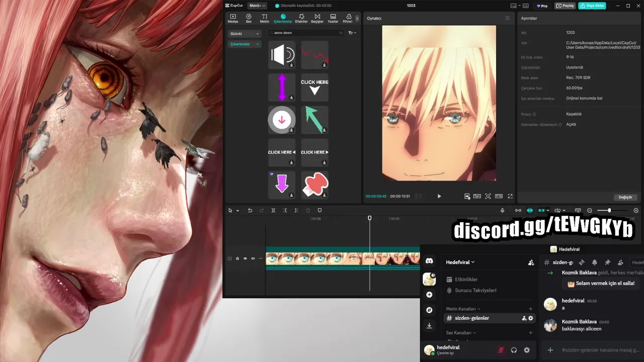This screenshot has width=644, height=362.
Task: Select the red downward zigzag line sticker
Action: click(x=315, y=55)
